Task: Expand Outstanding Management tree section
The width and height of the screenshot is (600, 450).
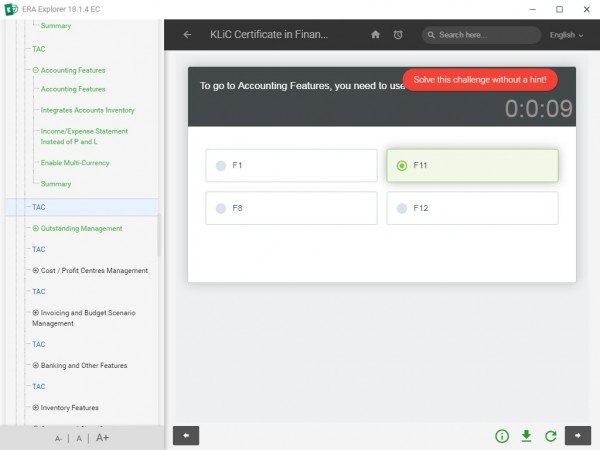Action: coord(36,228)
